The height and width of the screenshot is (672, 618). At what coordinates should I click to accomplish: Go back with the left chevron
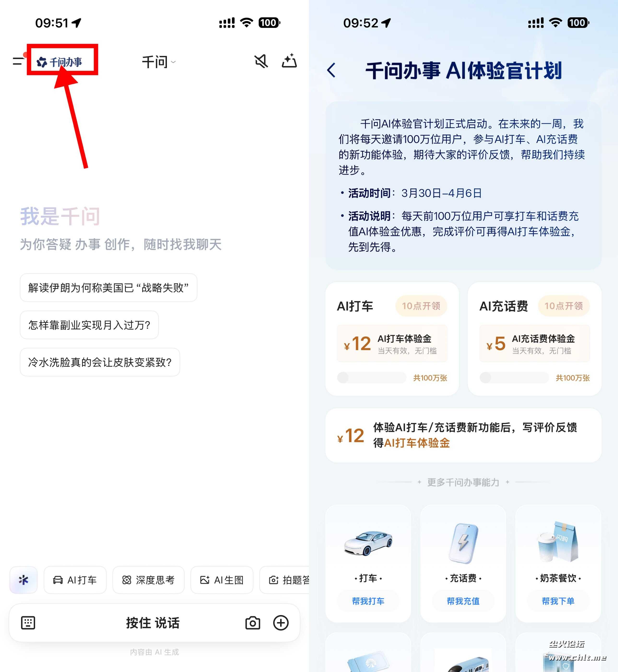point(331,70)
